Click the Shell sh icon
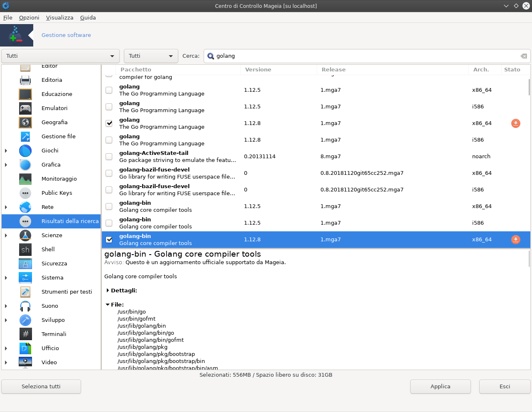The image size is (532, 412). tap(25, 249)
